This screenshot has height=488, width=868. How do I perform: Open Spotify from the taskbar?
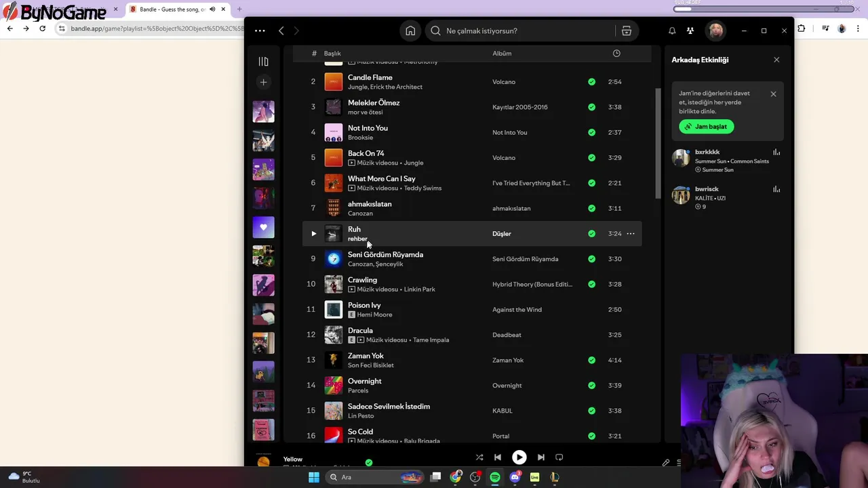tap(495, 477)
